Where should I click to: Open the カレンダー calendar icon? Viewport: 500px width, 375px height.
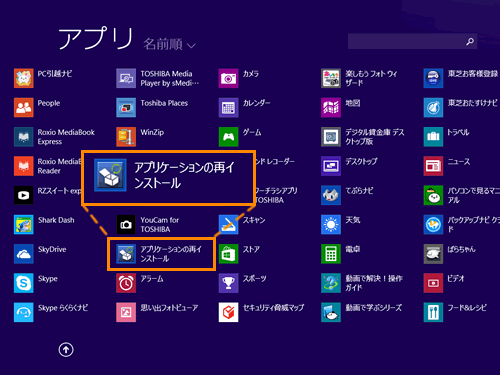click(x=228, y=107)
